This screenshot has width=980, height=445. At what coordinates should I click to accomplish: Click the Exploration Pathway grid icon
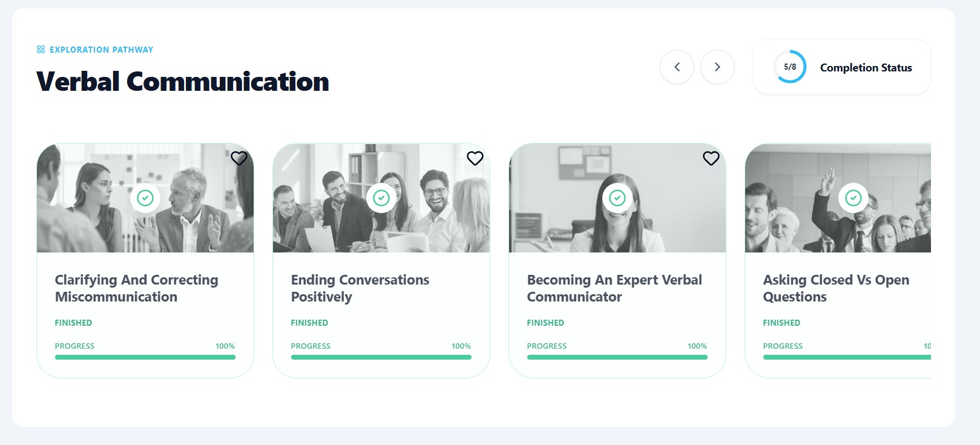click(x=41, y=50)
